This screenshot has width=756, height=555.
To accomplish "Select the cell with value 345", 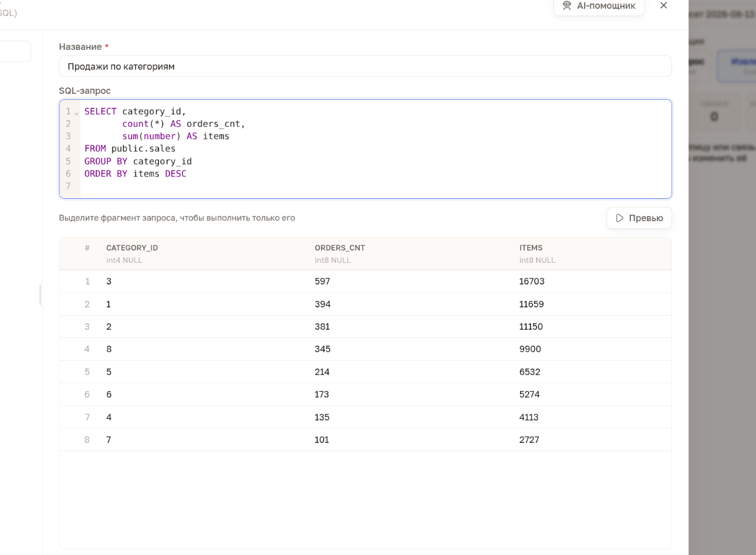I will tap(323, 349).
